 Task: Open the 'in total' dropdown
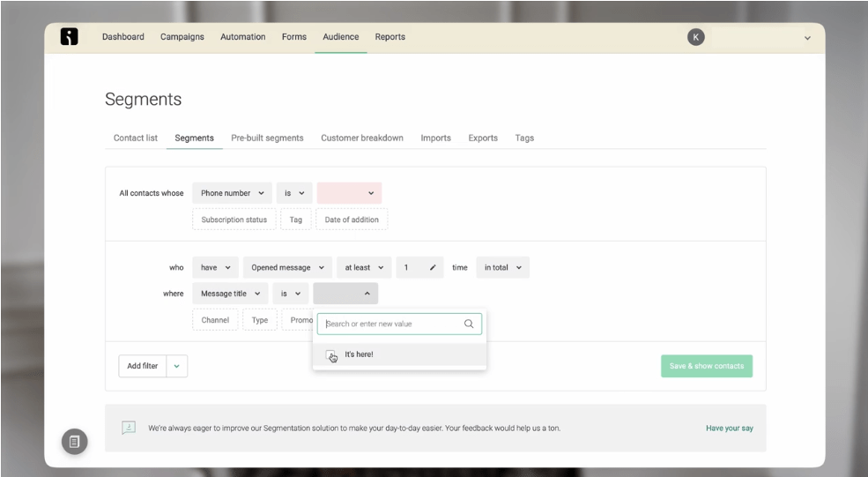(x=502, y=267)
